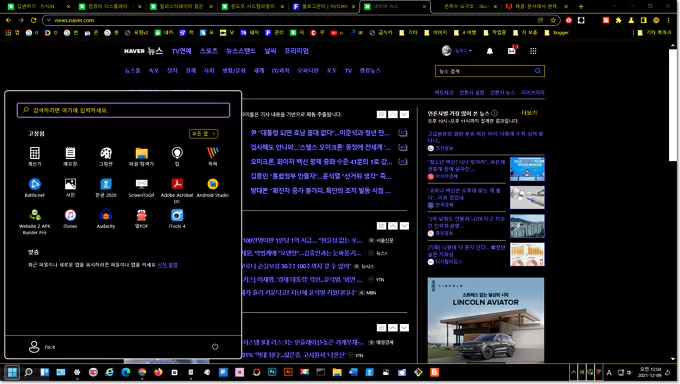The image size is (680, 384).
Task: Focus the Start menu search box
Action: (x=123, y=110)
